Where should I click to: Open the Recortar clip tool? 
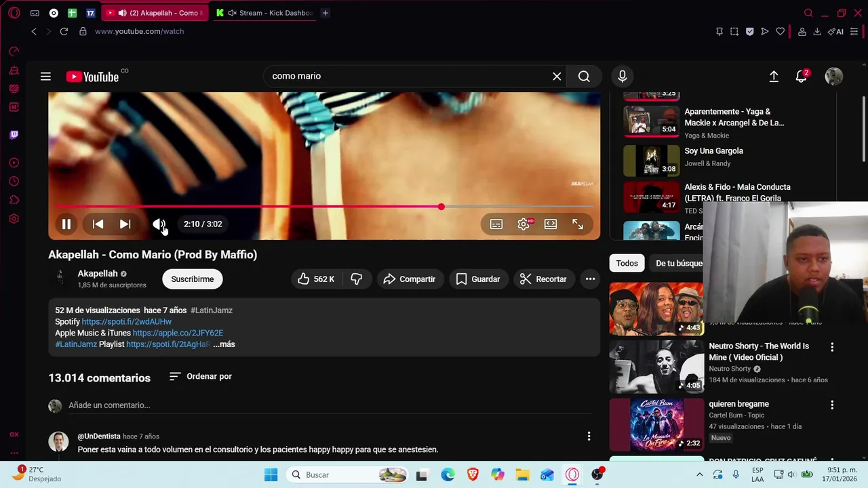coord(543,279)
